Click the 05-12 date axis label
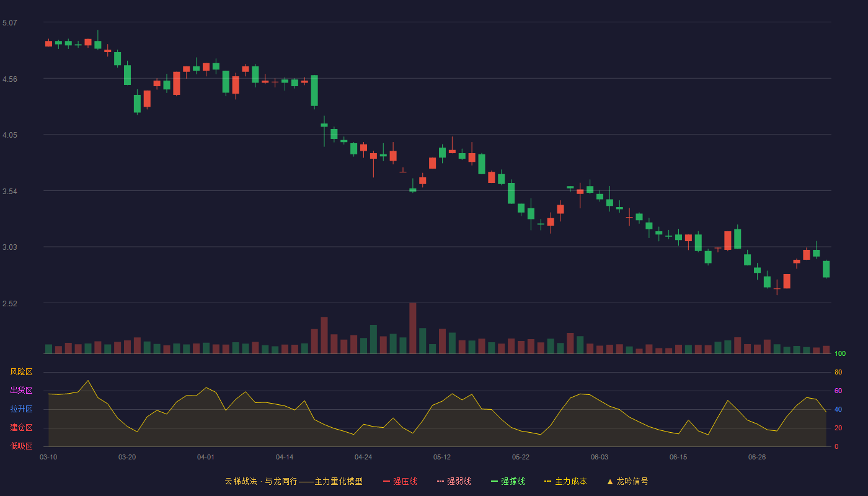 pos(442,457)
